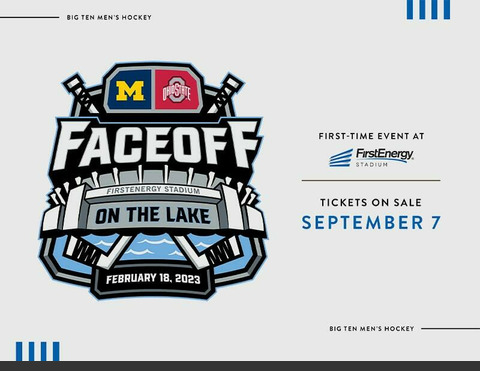Click the February 18, 2023 date plate
The height and width of the screenshot is (371, 480).
(153, 279)
